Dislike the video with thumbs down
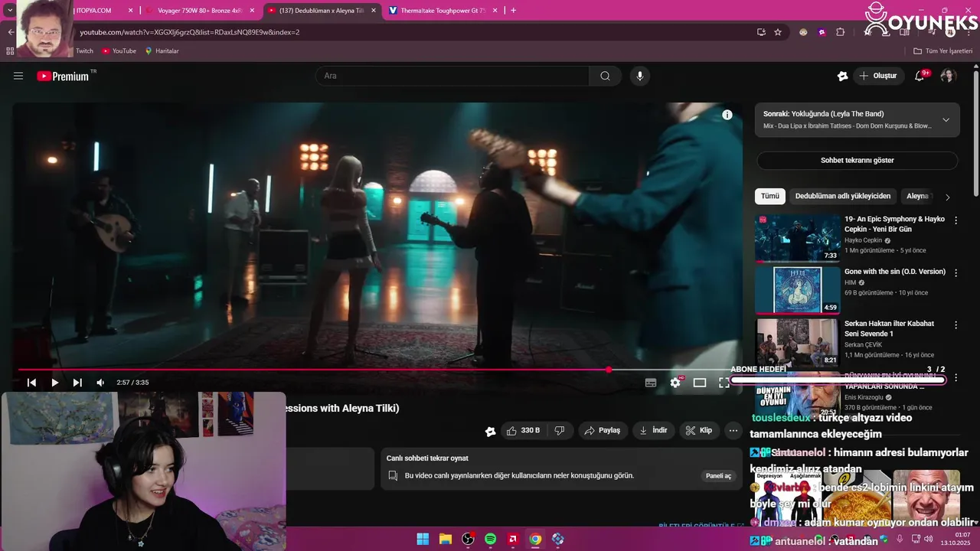980x551 pixels. [x=560, y=431]
